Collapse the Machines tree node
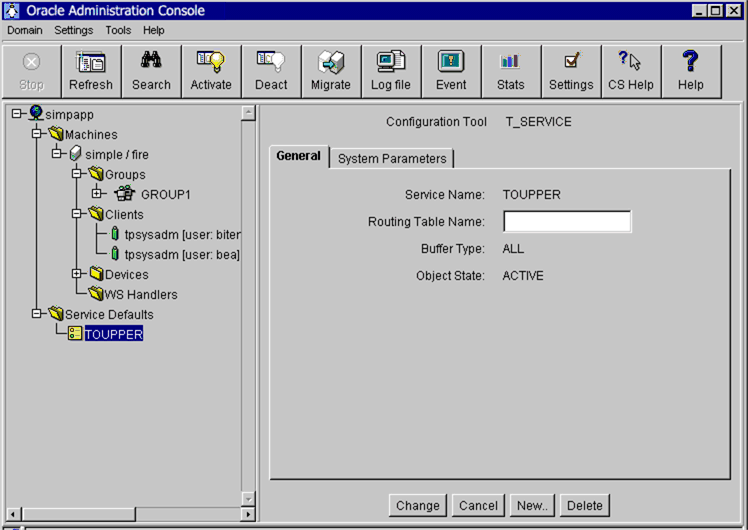The width and height of the screenshot is (748, 530). point(37,134)
